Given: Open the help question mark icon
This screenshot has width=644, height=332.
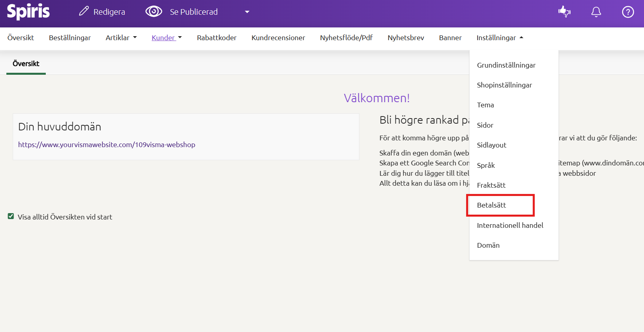Looking at the screenshot, I should pyautogui.click(x=628, y=12).
